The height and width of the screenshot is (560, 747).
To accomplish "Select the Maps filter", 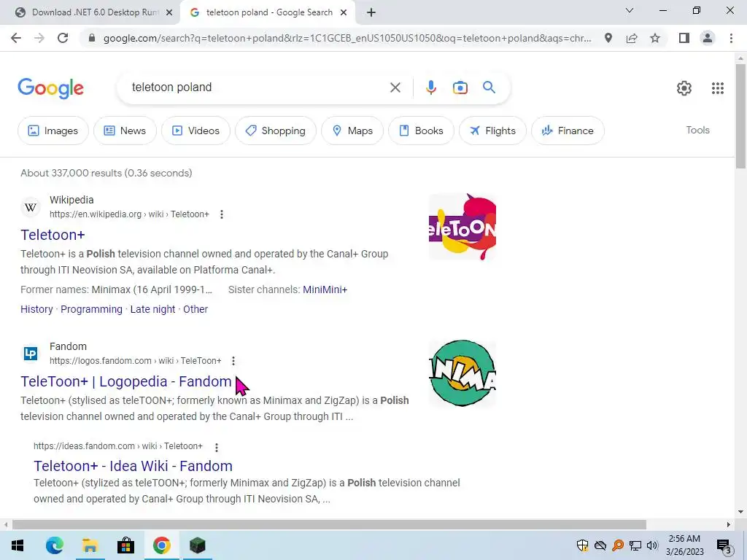I will tap(352, 131).
